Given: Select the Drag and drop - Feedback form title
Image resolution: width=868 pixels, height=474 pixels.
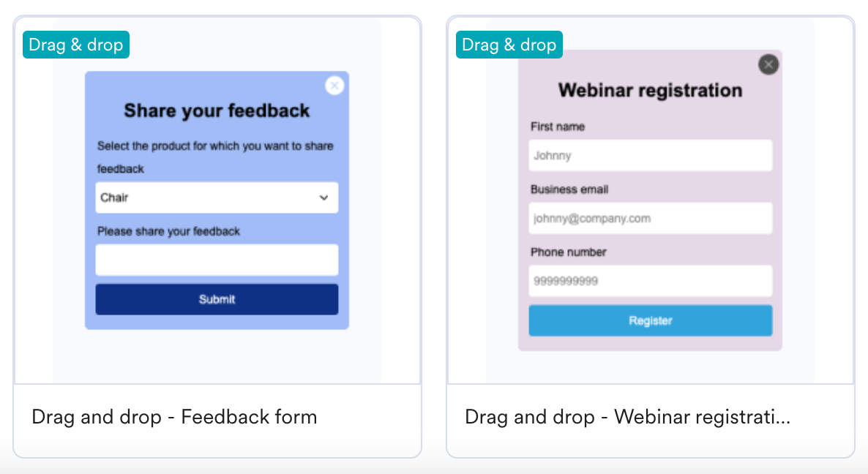Looking at the screenshot, I should [x=174, y=418].
